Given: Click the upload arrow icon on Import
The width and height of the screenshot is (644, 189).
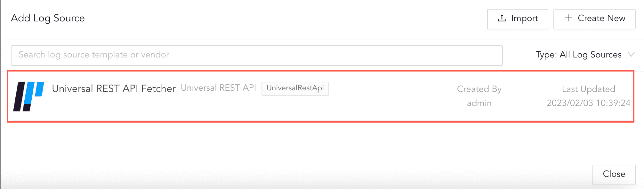Looking at the screenshot, I should 502,18.
